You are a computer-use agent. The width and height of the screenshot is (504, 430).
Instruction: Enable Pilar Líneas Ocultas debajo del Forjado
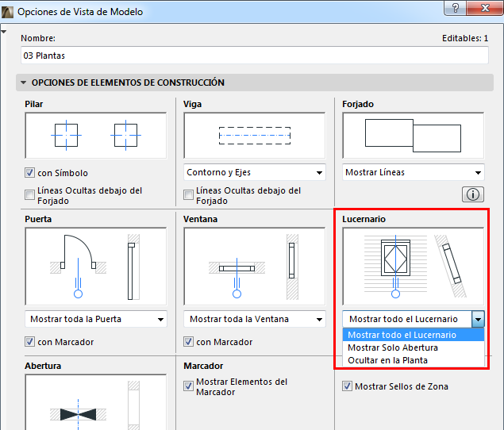click(29, 194)
